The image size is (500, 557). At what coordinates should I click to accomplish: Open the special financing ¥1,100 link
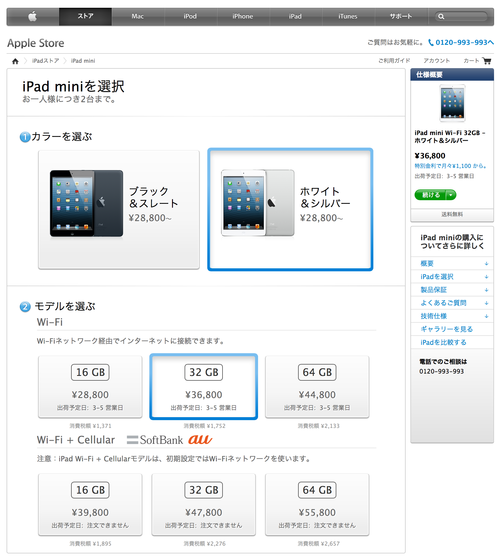[x=450, y=166]
